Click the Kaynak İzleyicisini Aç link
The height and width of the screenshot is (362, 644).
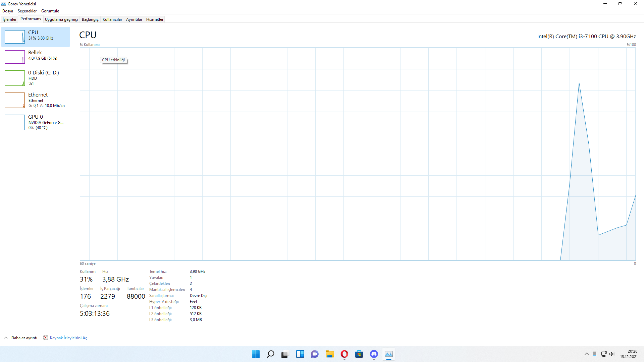(x=68, y=338)
